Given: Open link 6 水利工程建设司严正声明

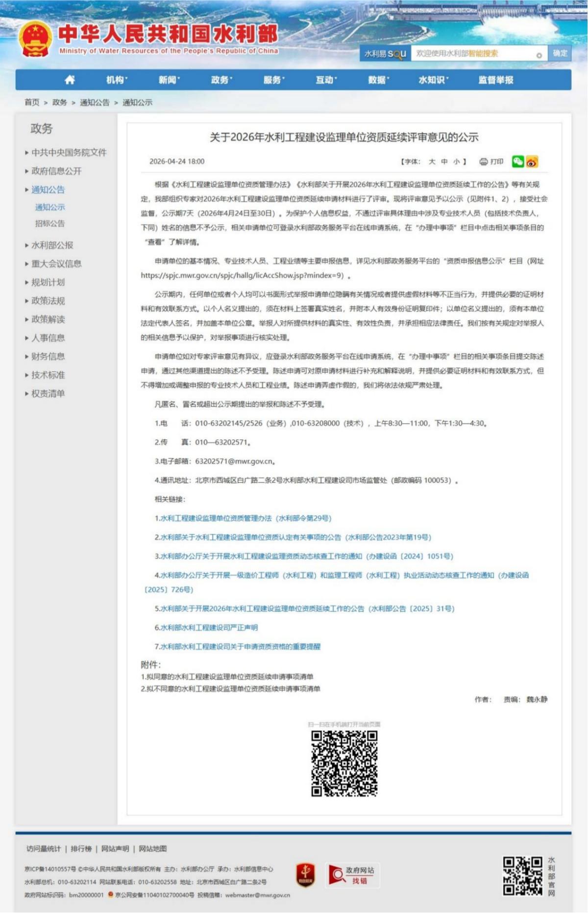Looking at the screenshot, I should click(x=206, y=628).
